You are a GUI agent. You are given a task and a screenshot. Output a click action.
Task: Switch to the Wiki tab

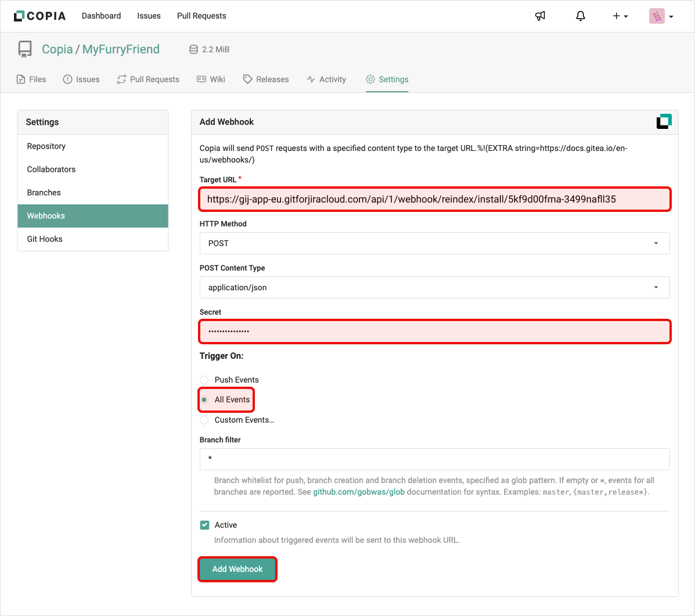point(211,80)
